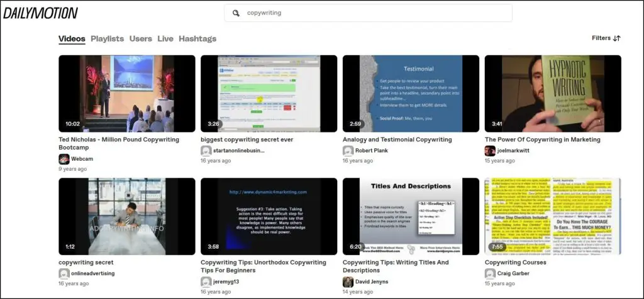
Task: Open Unorthodox Copywriting Tips For Beginners title
Action: click(x=264, y=266)
